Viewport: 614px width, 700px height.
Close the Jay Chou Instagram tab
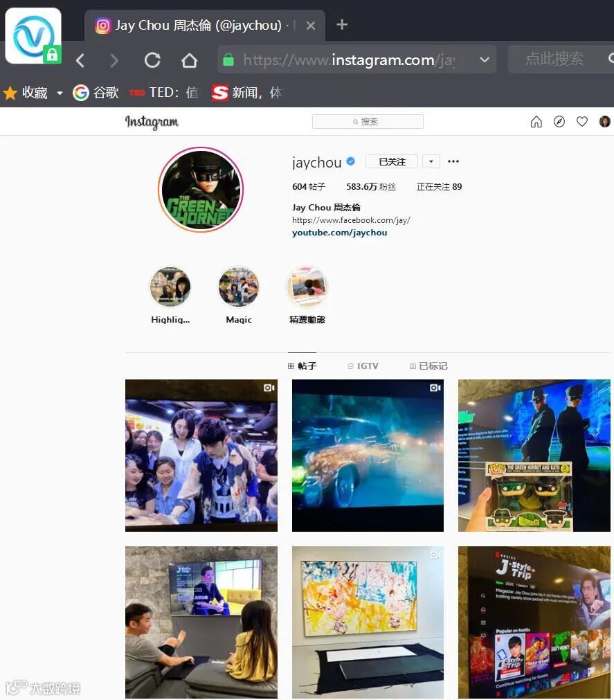coord(311,26)
